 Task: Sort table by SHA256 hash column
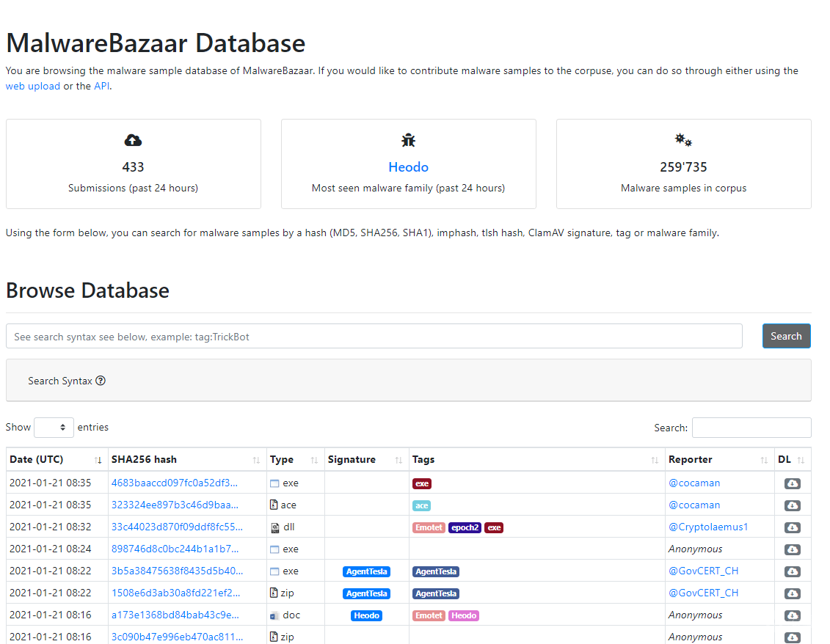point(187,459)
